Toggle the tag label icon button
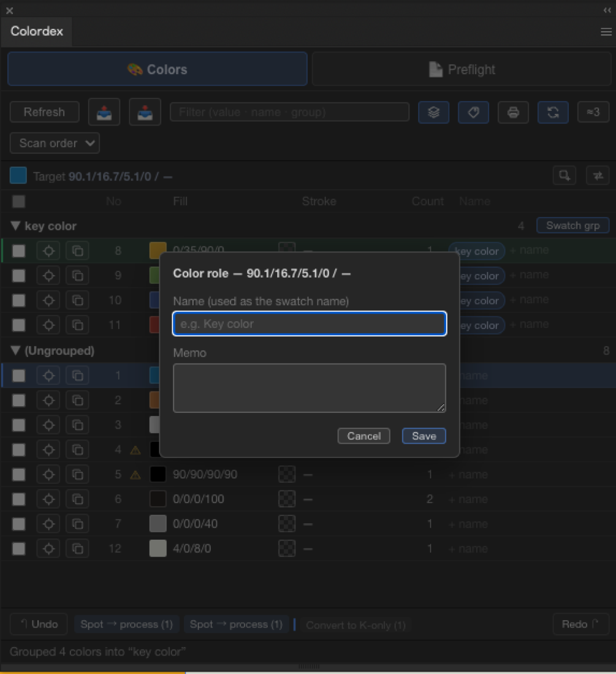The image size is (616, 674). click(x=473, y=112)
